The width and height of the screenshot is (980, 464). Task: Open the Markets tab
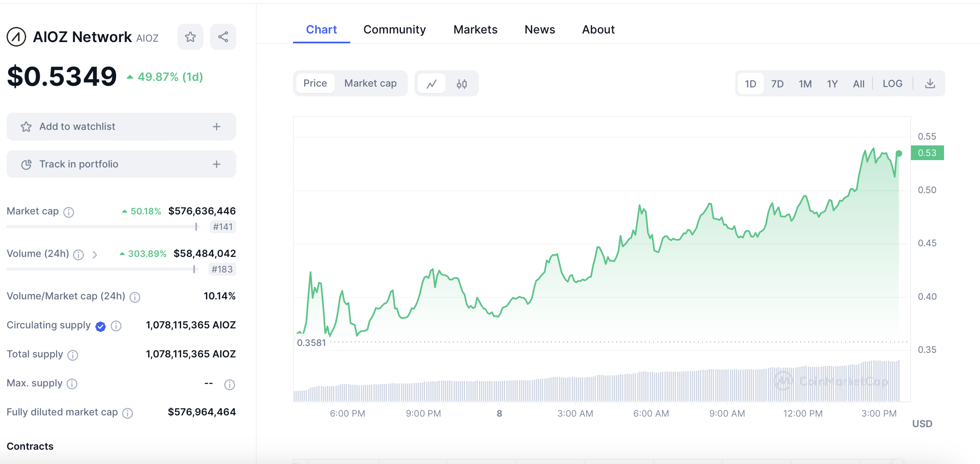[475, 29]
